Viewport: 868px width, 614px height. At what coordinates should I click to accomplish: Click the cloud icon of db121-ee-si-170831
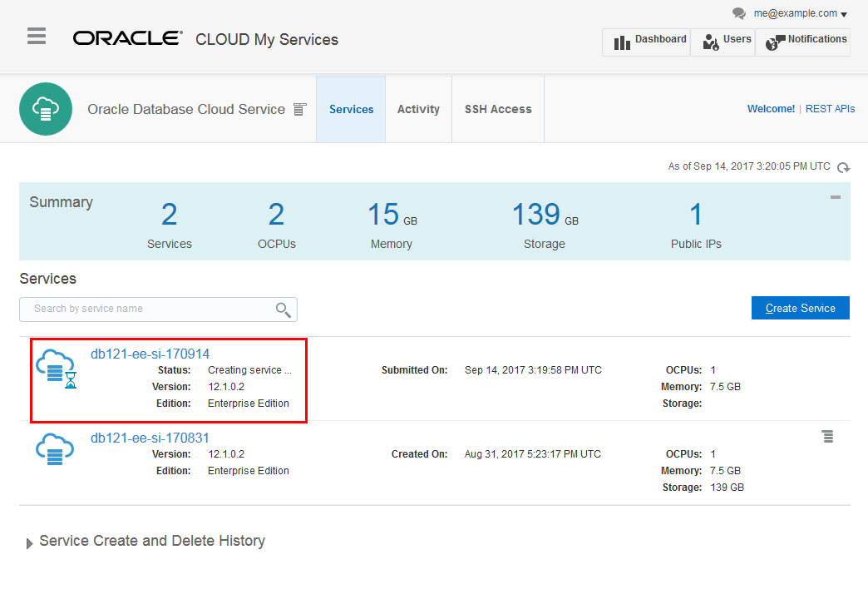(x=55, y=449)
